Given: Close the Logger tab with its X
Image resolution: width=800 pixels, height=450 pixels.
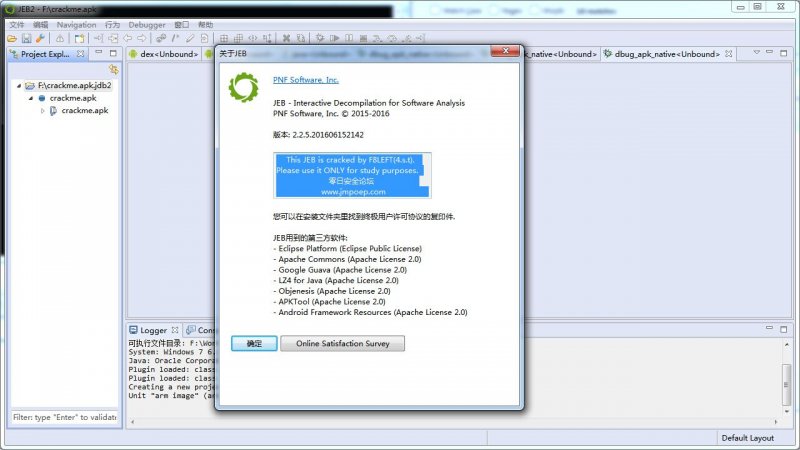Looking at the screenshot, I should click(175, 330).
